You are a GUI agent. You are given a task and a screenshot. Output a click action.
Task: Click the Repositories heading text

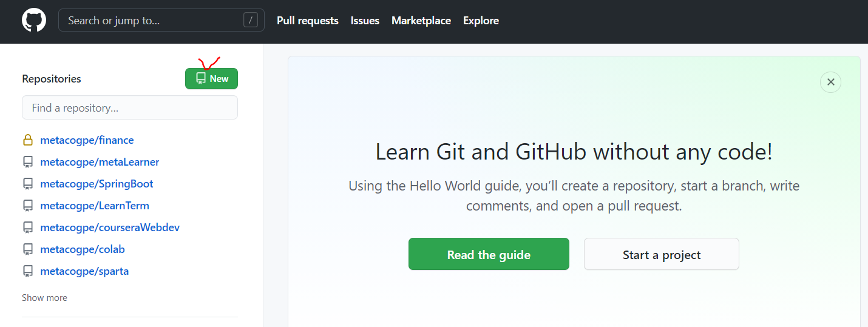click(52, 79)
